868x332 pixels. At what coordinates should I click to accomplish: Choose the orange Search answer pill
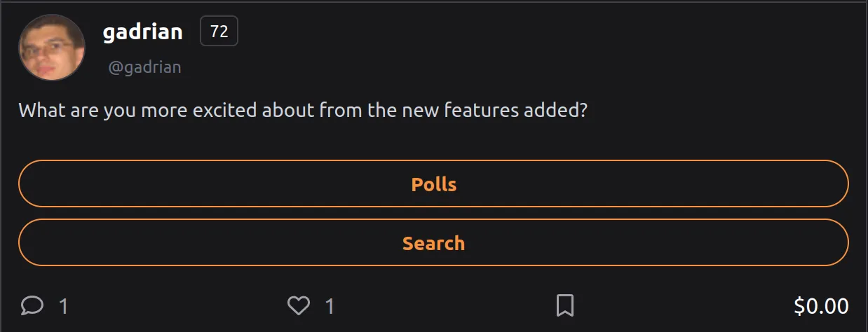coord(433,242)
